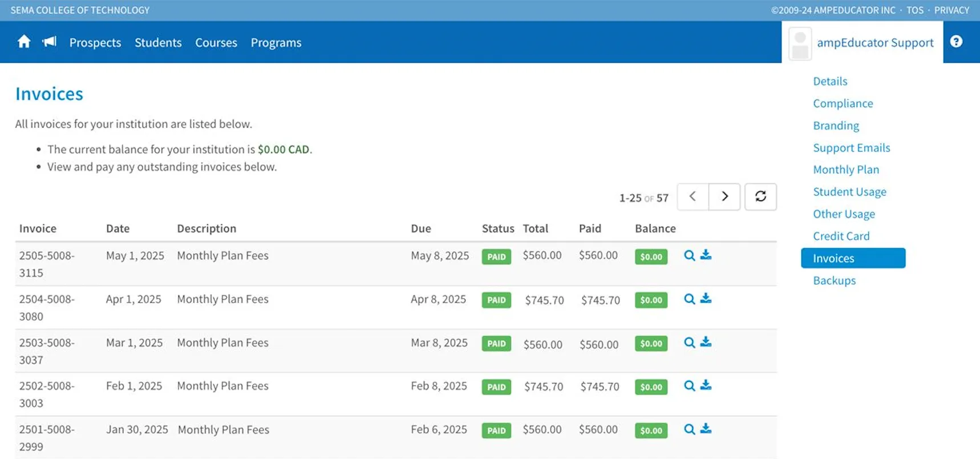Click the ampEducator Support avatar image

click(800, 44)
